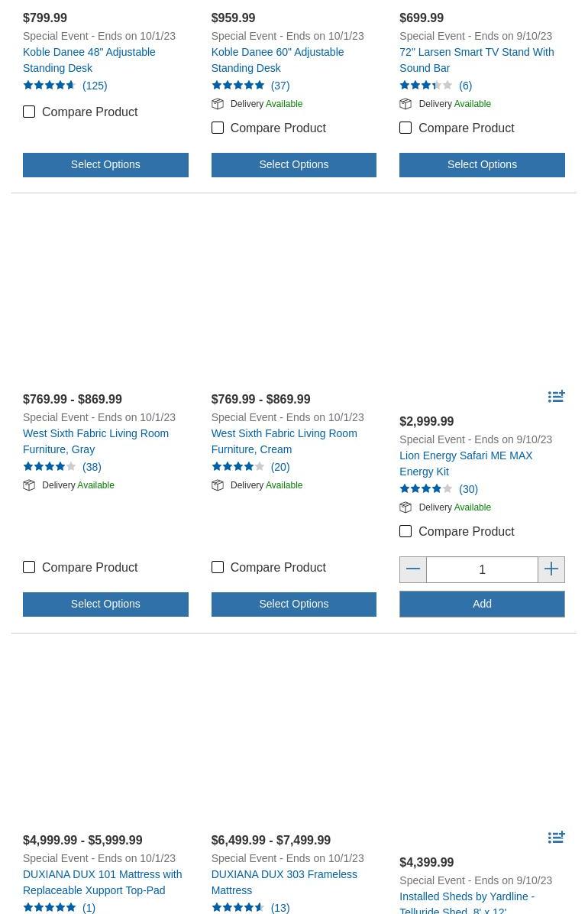Check Compare Product for 72" Larsen TV Stand
The image size is (588, 914).
tap(405, 128)
